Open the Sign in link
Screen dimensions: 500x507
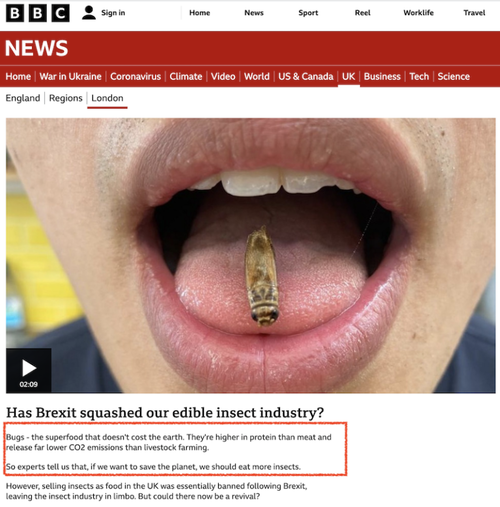[x=113, y=13]
